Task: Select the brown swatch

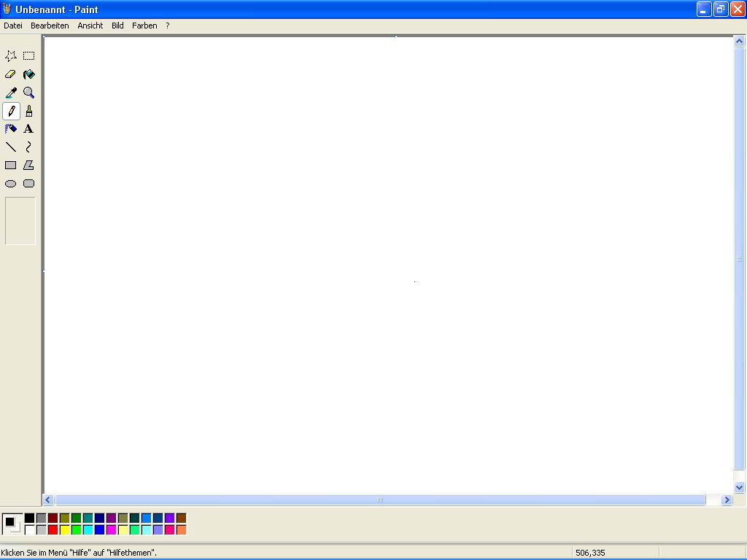Action: [x=182, y=518]
